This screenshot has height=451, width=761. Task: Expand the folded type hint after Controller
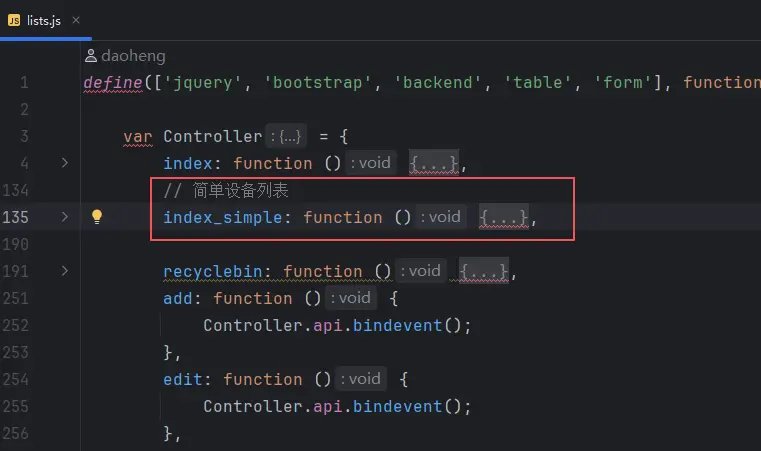(286, 136)
